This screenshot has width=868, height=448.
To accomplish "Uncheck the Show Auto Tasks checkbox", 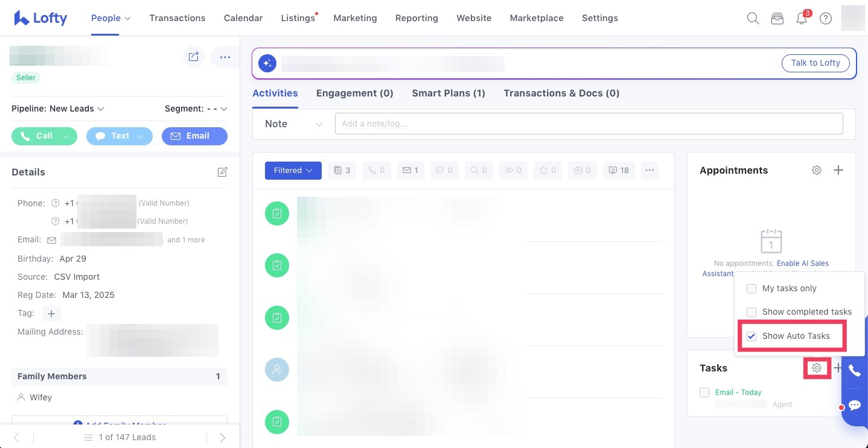I will click(752, 336).
